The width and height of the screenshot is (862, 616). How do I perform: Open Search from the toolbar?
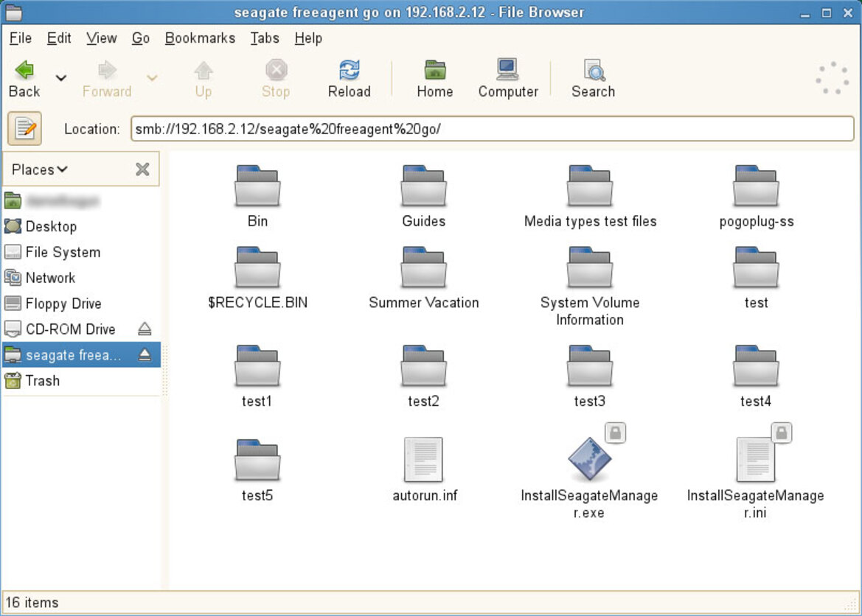click(x=593, y=78)
